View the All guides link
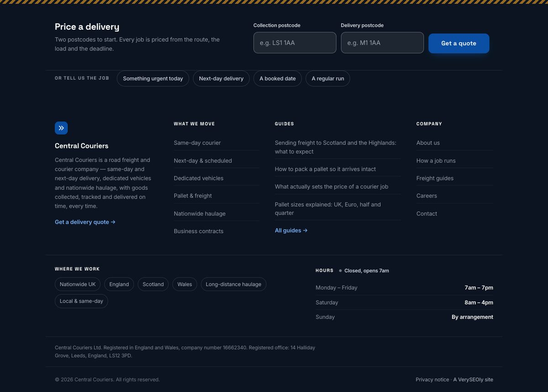 click(291, 230)
